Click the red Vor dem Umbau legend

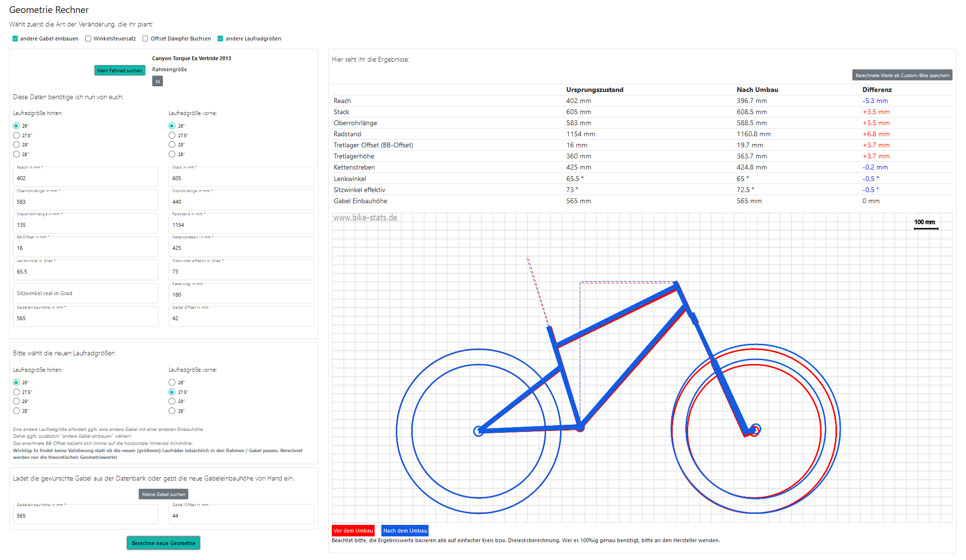point(353,531)
